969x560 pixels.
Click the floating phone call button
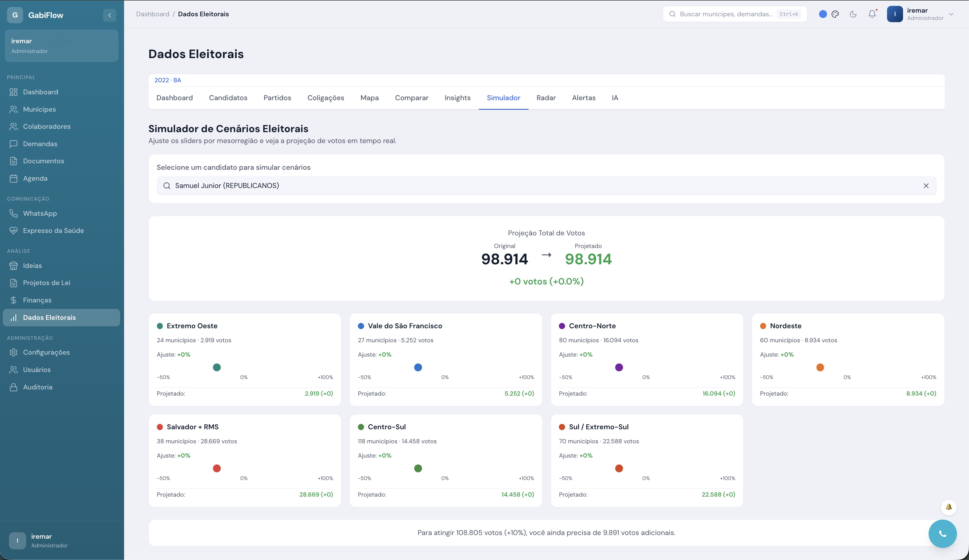pyautogui.click(x=942, y=533)
